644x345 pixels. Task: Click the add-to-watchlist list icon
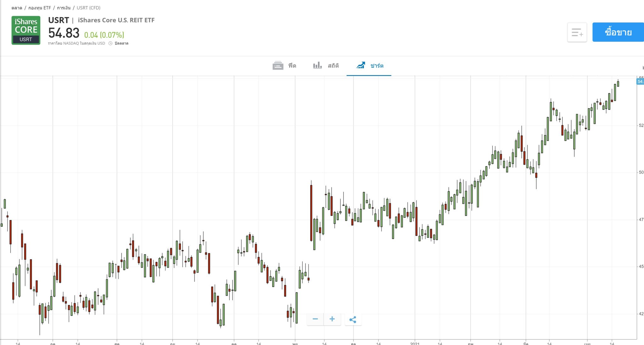(577, 32)
